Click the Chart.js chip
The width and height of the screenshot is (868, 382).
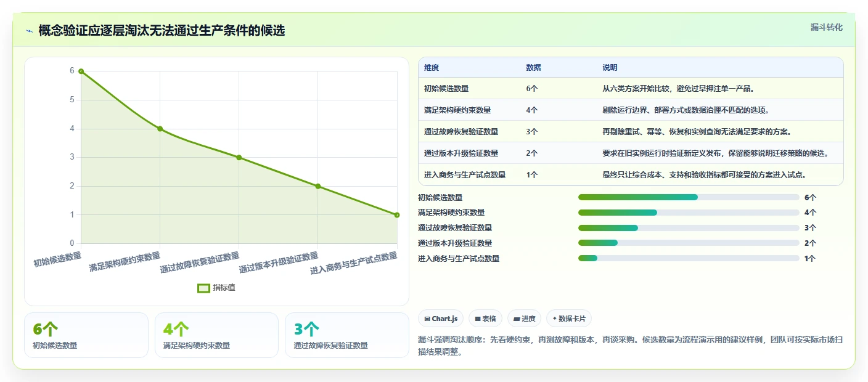tap(441, 319)
